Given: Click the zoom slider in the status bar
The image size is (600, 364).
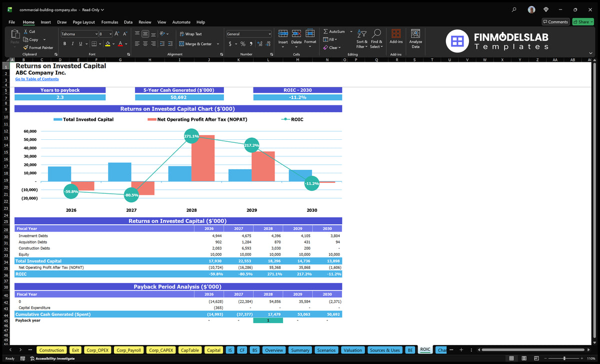Looking at the screenshot, I should pos(564,359).
